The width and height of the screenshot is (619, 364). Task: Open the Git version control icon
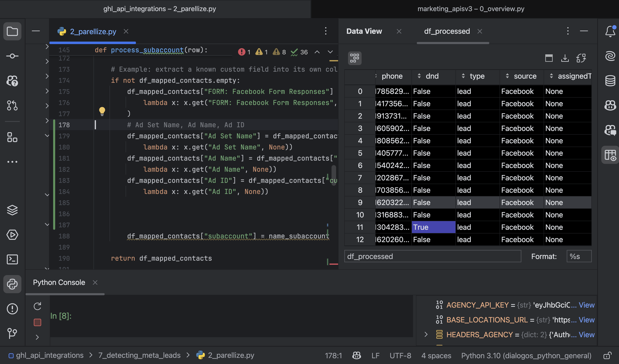tap(12, 333)
